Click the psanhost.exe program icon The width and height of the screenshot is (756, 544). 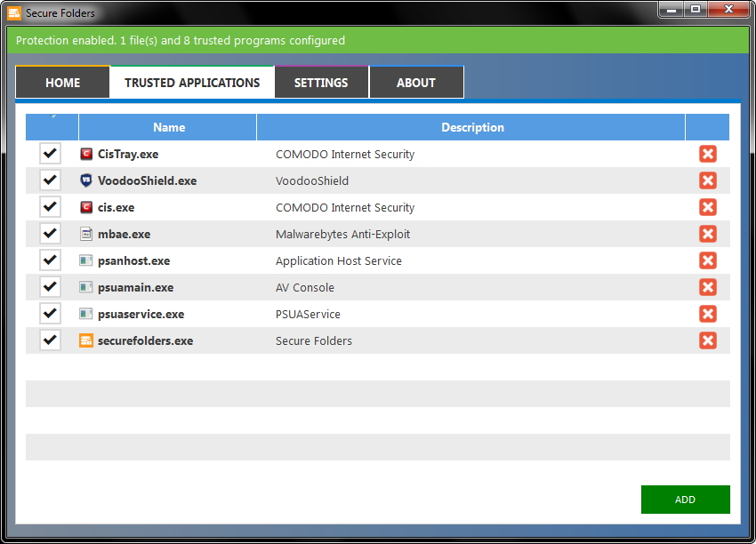pos(85,260)
